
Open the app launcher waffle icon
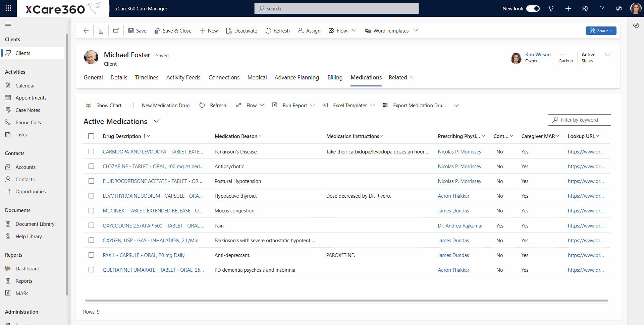click(8, 8)
